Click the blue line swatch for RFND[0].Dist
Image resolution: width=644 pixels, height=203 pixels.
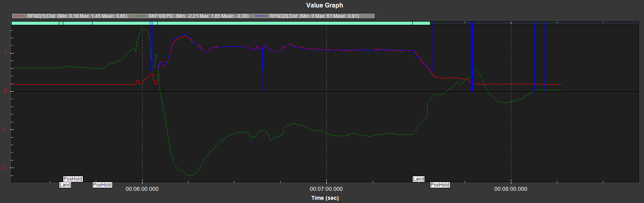coord(261,16)
